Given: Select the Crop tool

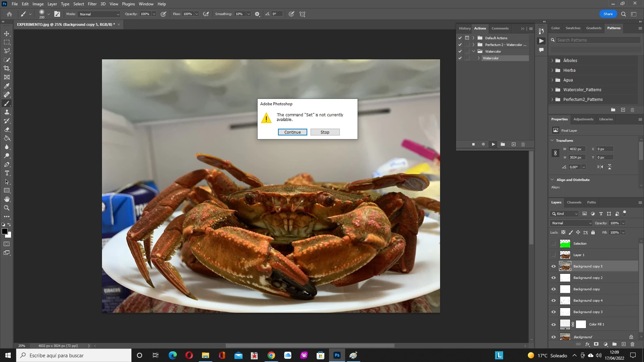Looking at the screenshot, I should click(x=7, y=68).
